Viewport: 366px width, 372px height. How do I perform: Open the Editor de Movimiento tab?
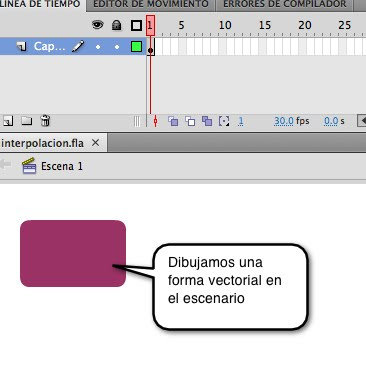click(x=151, y=5)
